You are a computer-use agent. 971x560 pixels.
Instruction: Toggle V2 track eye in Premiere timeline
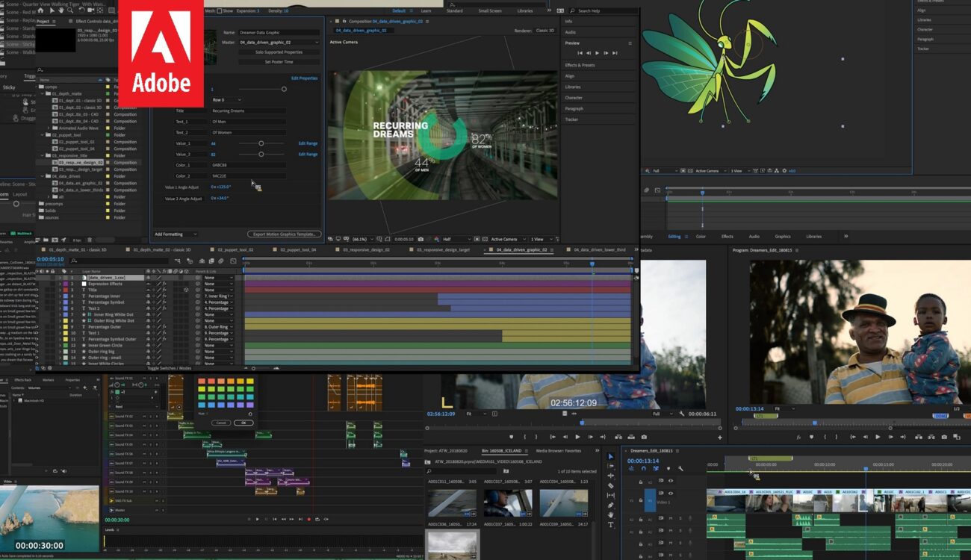[670, 481]
